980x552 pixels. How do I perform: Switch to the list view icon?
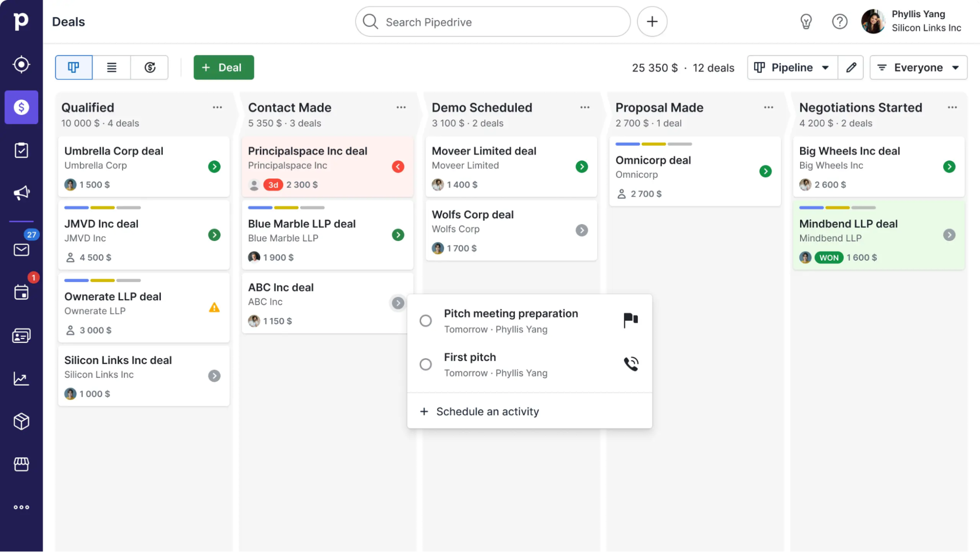tap(112, 67)
